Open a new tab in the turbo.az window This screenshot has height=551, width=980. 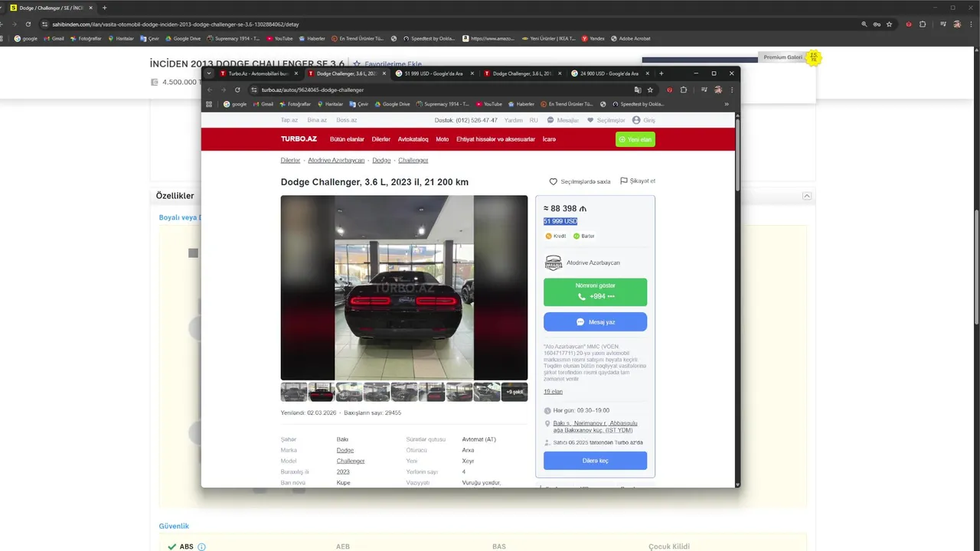(x=661, y=73)
